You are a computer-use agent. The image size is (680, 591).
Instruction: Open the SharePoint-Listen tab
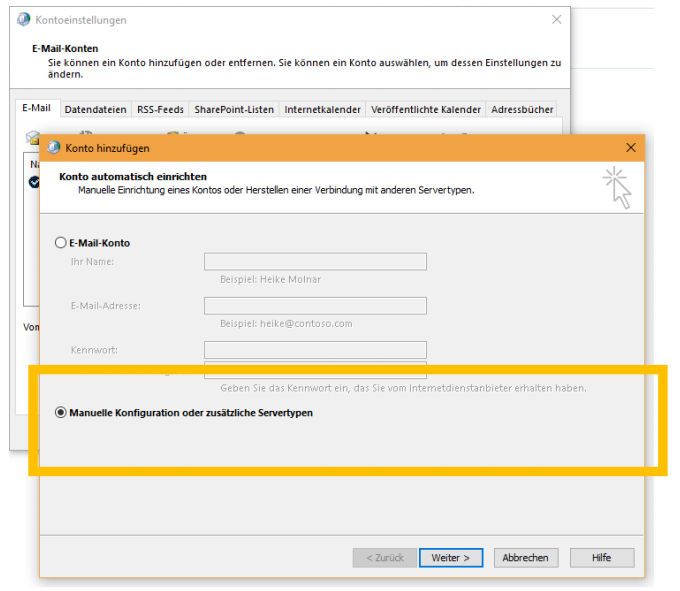234,109
